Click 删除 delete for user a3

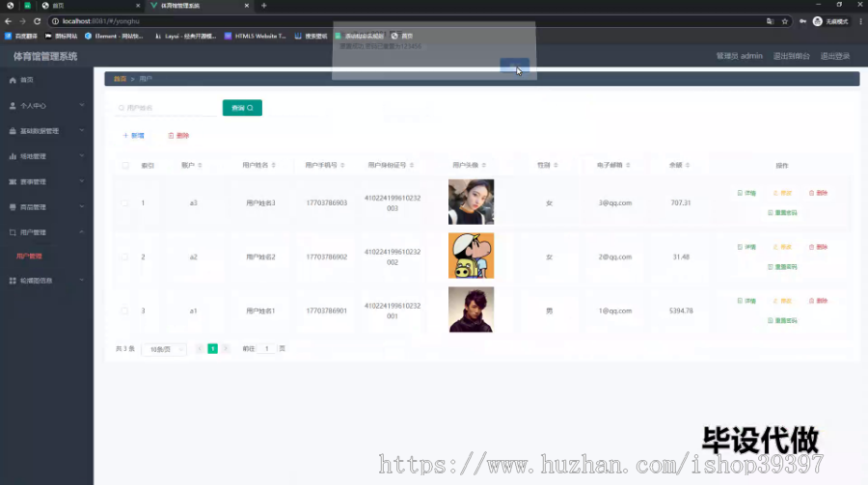tap(818, 193)
